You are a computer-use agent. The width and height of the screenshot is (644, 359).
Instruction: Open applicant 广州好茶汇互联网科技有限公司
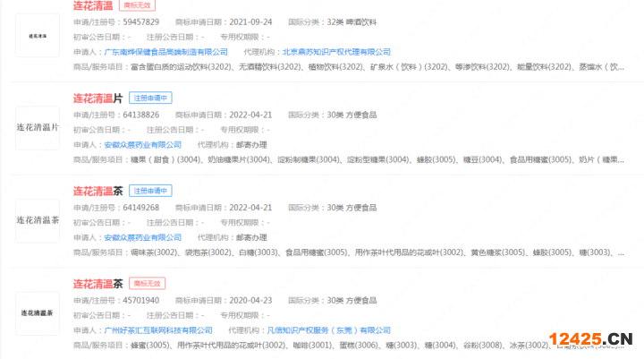(158, 330)
